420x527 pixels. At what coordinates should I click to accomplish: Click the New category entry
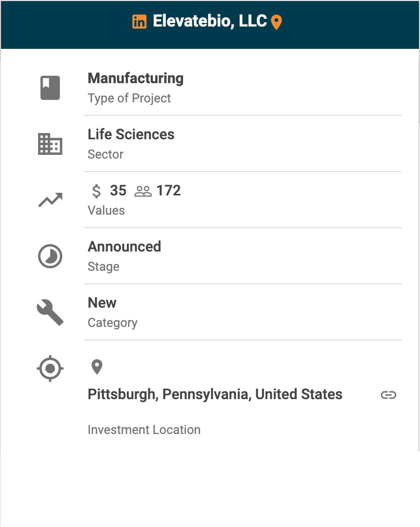(x=102, y=302)
